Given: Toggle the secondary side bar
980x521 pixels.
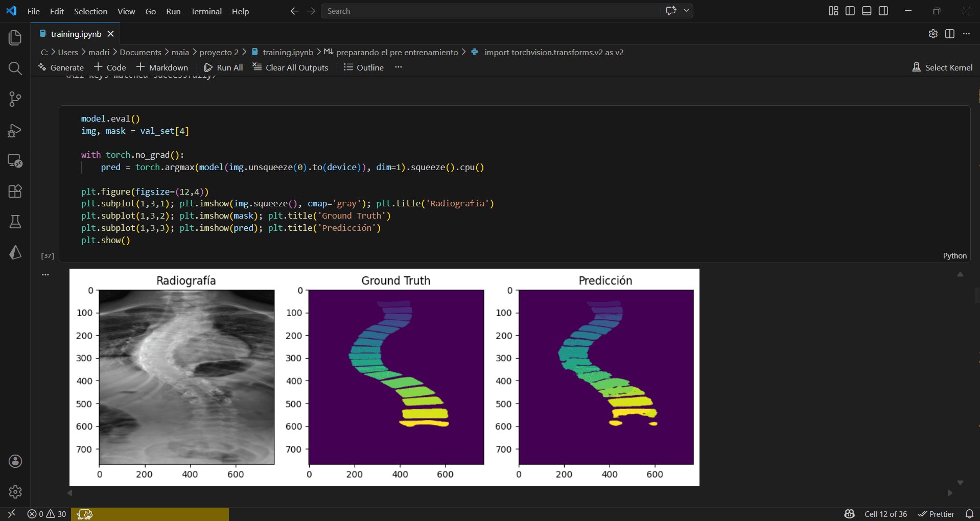Looking at the screenshot, I should coord(883,11).
